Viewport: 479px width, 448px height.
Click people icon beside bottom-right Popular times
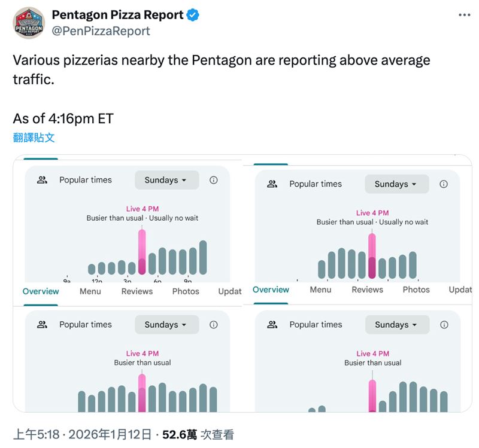[x=272, y=325]
